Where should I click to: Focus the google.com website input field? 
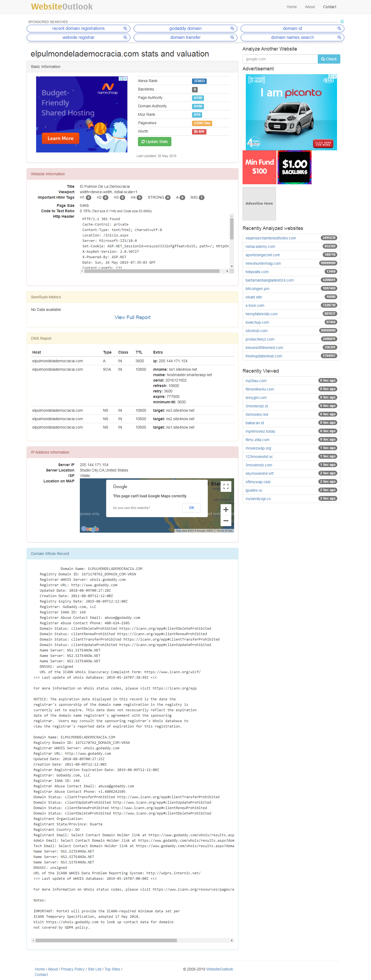(280, 59)
